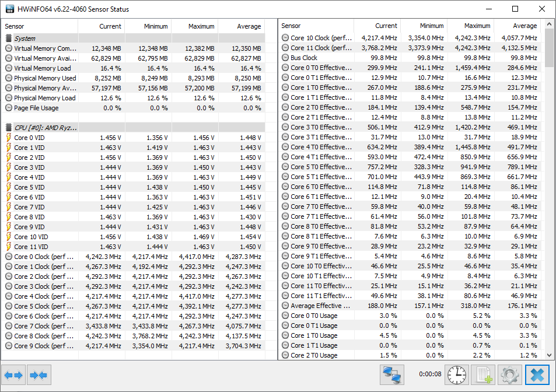Click the Core 0 T0 Usage circle icon

285,316
